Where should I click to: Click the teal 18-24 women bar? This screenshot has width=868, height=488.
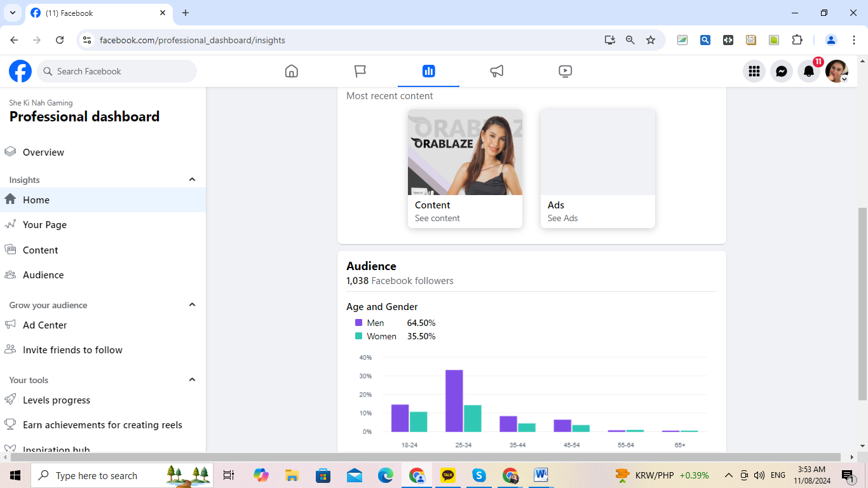[419, 422]
